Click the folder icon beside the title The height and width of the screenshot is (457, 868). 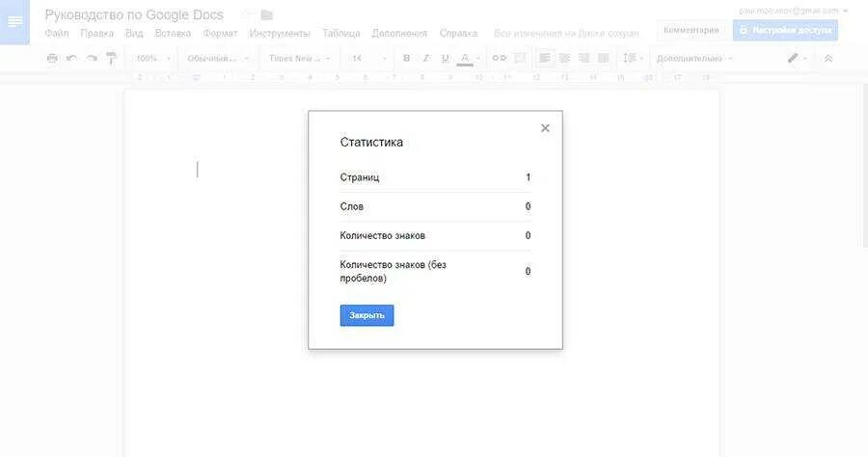267,14
